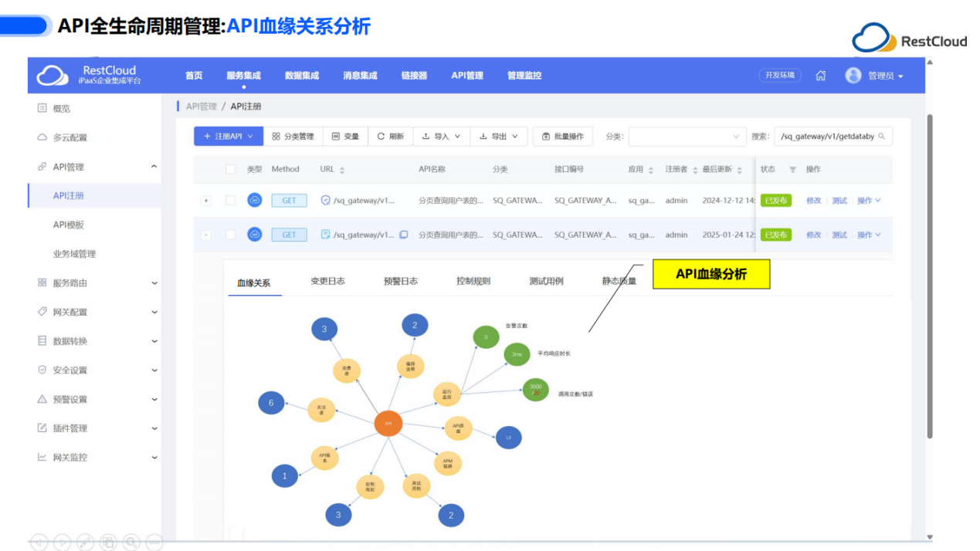Click the 刷新 refresh icon
Viewport: 980px width, 551px height.
380,135
